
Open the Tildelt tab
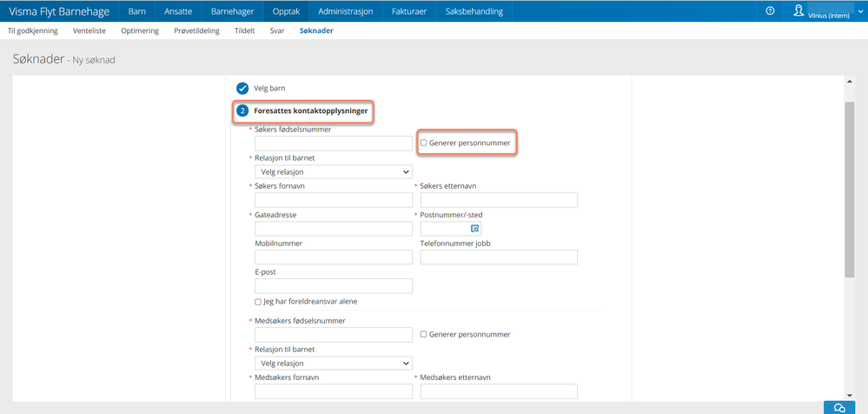245,31
